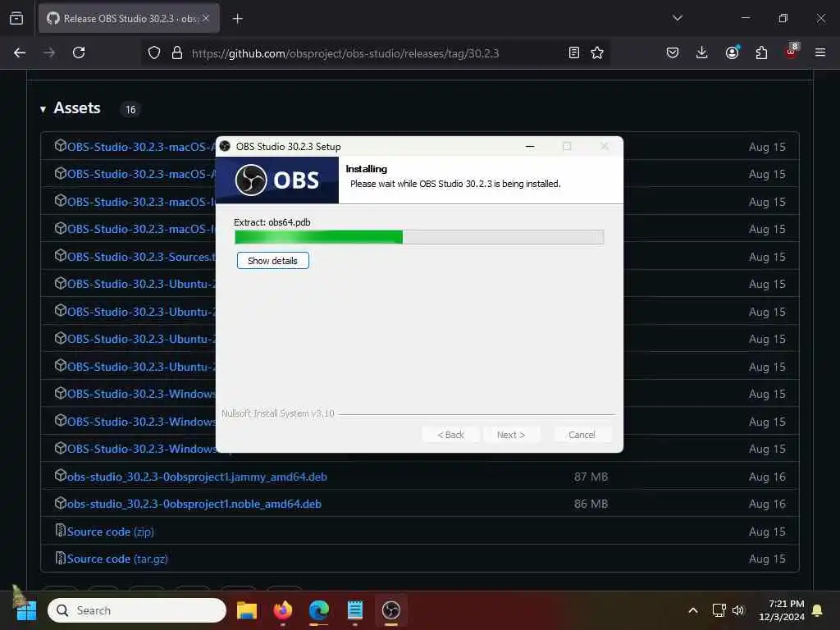The image size is (840, 630).
Task: Open Firefox View icon
Action: pos(16,18)
